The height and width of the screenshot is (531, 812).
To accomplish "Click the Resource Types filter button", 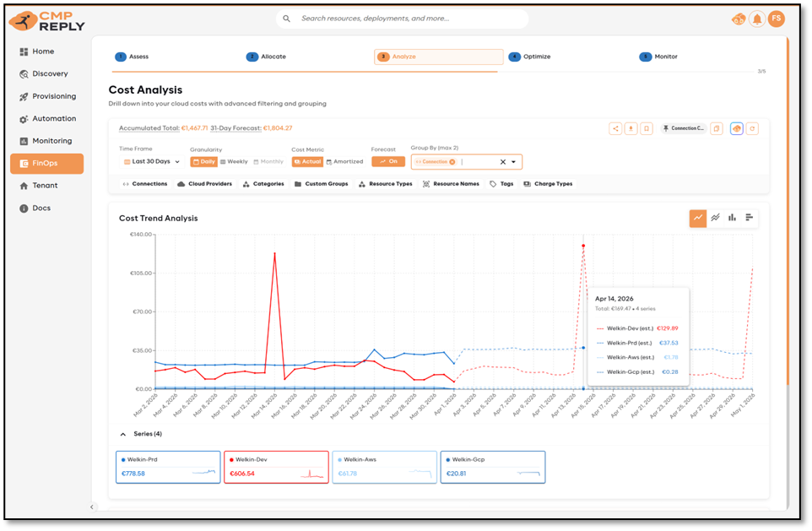I will [385, 184].
